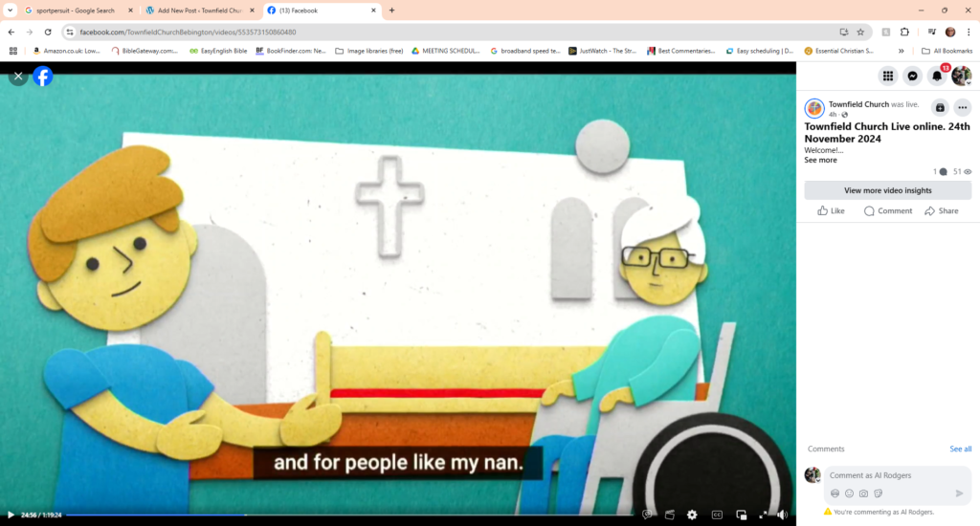Open the tab search dropdown arrow
This screenshot has height=526, width=980.
click(x=10, y=11)
